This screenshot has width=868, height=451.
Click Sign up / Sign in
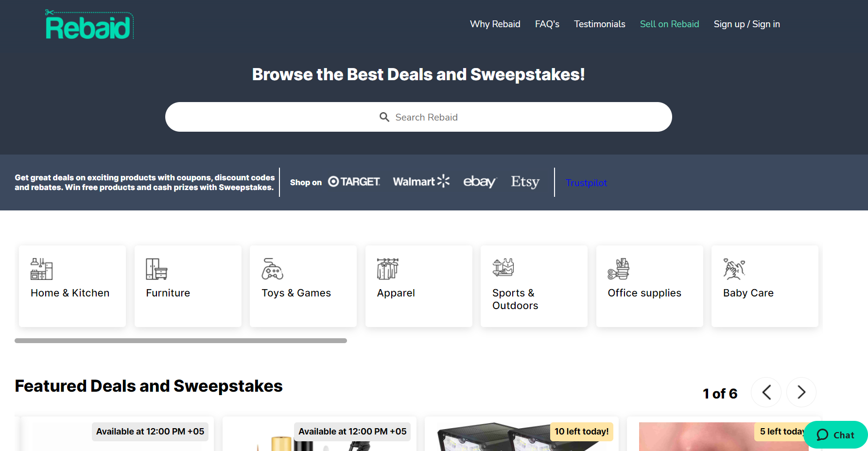(746, 24)
